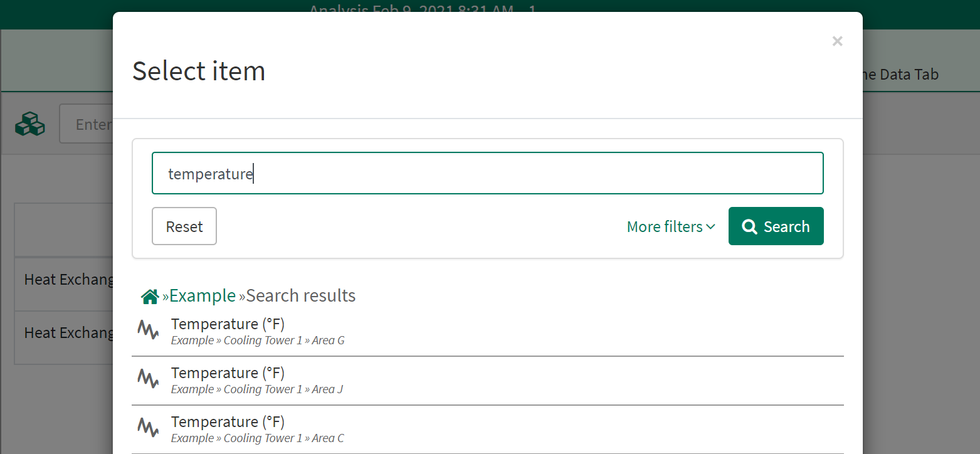The height and width of the screenshot is (454, 980).
Task: Open the asset cubes icon behind the dialog
Action: coord(30,124)
